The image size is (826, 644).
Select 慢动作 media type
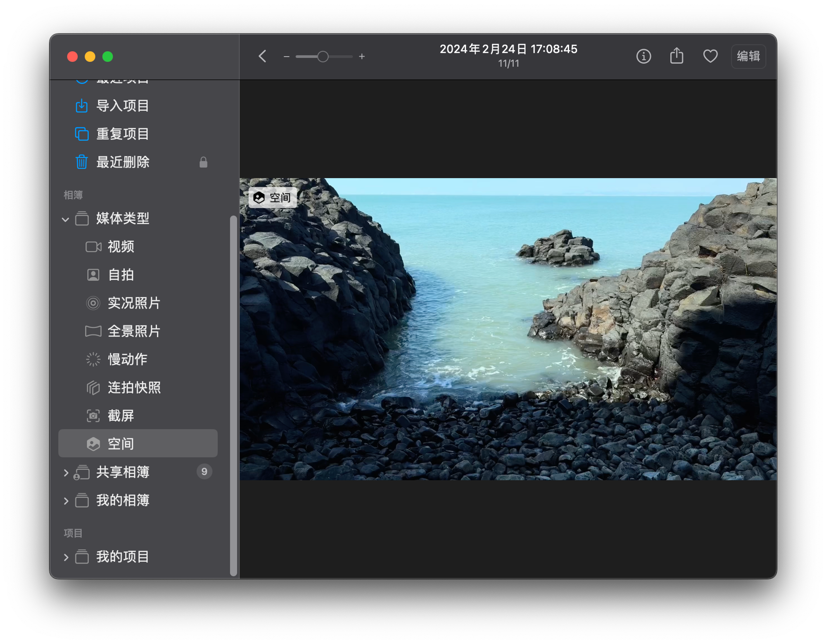tap(138, 359)
